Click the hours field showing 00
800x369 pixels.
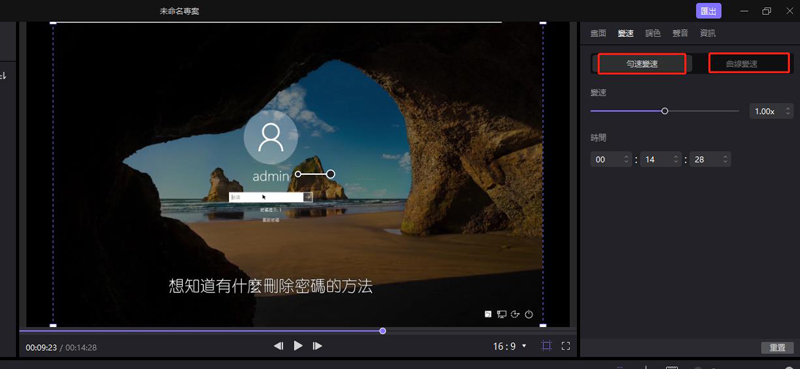pyautogui.click(x=611, y=159)
